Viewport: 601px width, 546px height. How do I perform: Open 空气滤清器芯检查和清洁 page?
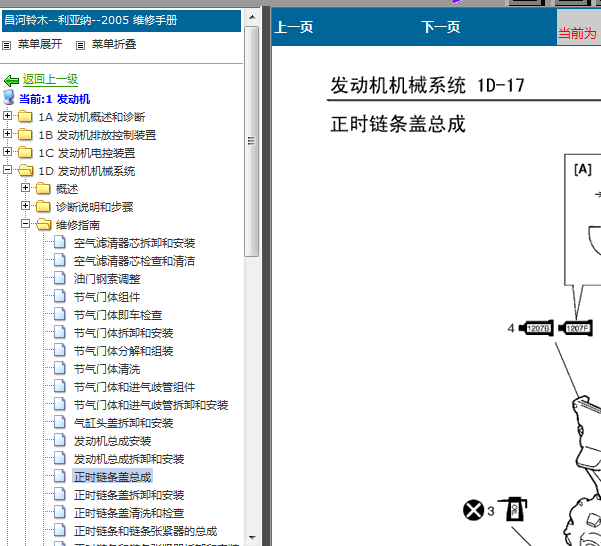tap(135, 261)
